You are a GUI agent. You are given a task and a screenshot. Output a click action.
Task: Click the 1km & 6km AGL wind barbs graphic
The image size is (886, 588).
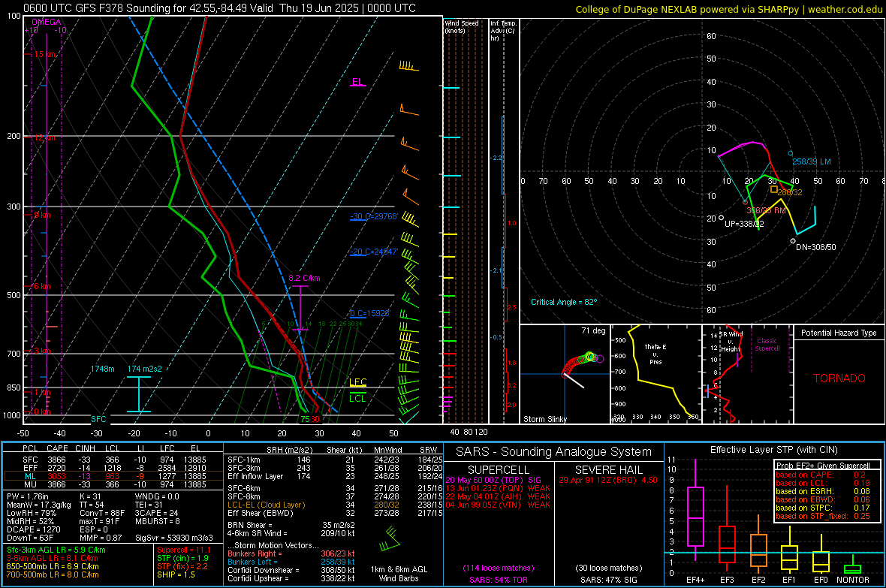click(x=390, y=538)
